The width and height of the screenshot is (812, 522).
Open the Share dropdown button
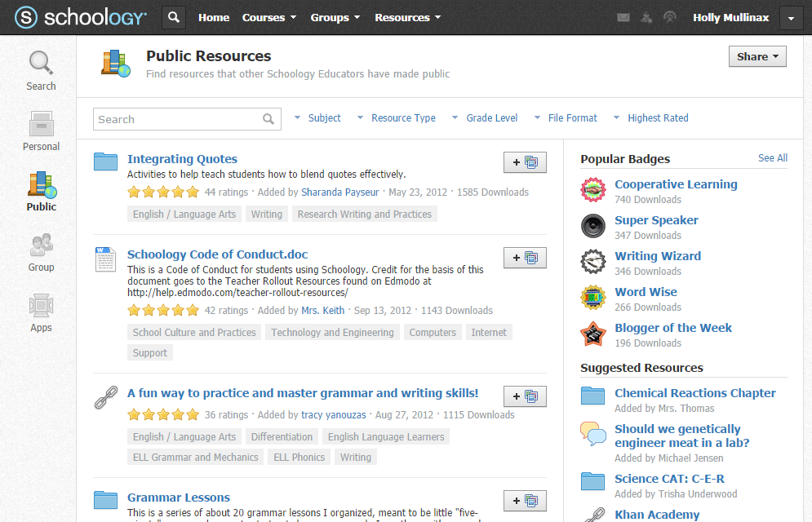coord(757,56)
